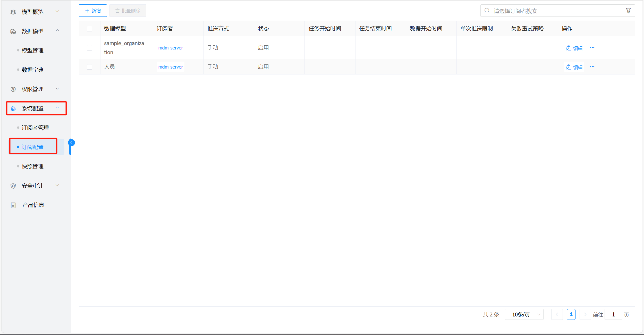Click the 数据模型 database icon
Screen dimensions: 644x335
13,31
